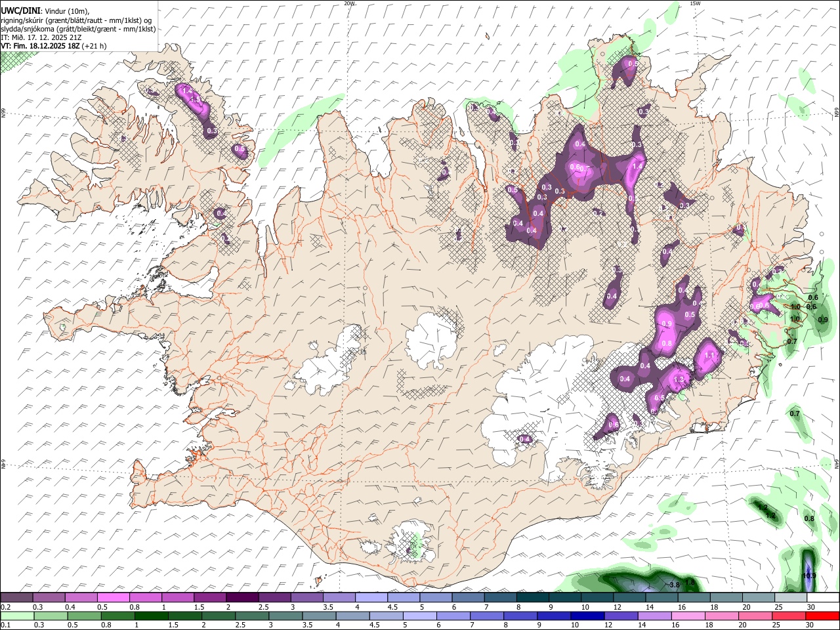Pick the deep blue 10 swatch on rain scale
Image resolution: width=840 pixels, height=630 pixels.
[588, 616]
